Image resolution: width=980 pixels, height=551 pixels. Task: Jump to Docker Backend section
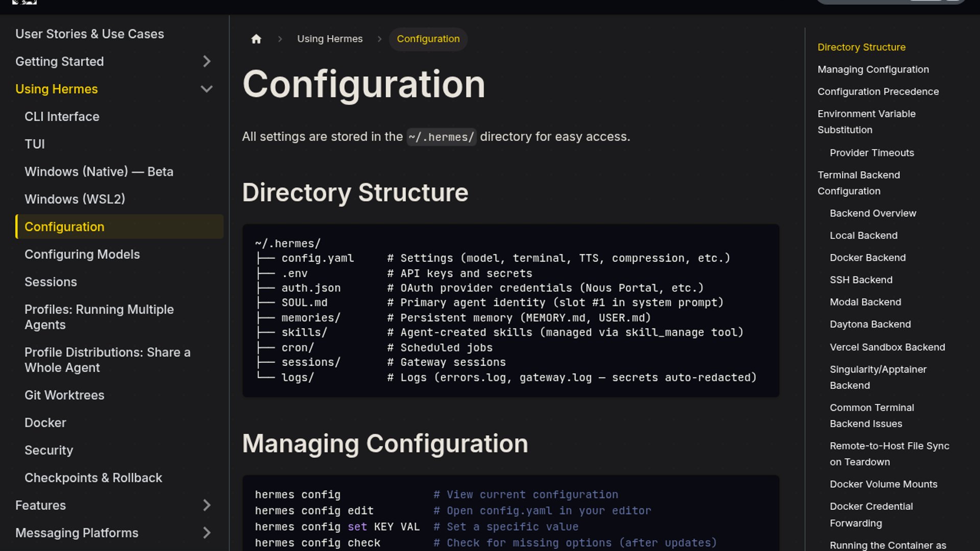tap(868, 258)
